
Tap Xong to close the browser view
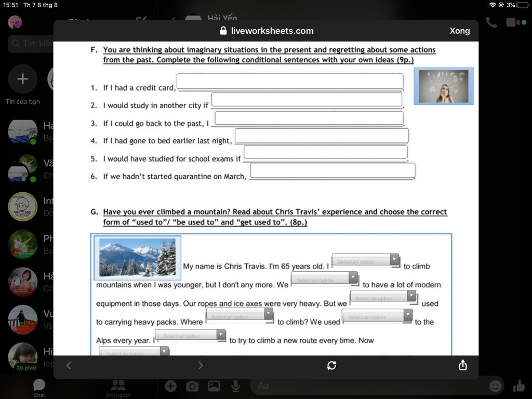tap(459, 31)
